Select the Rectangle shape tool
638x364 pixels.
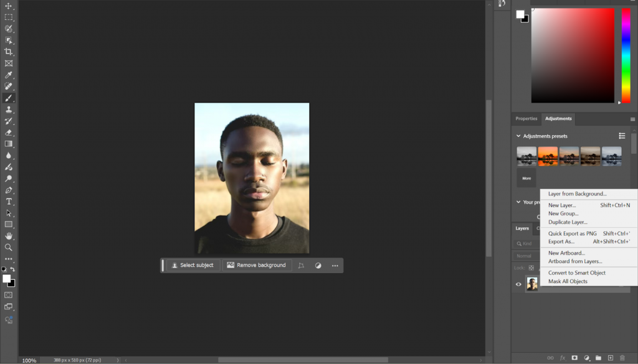point(8,224)
